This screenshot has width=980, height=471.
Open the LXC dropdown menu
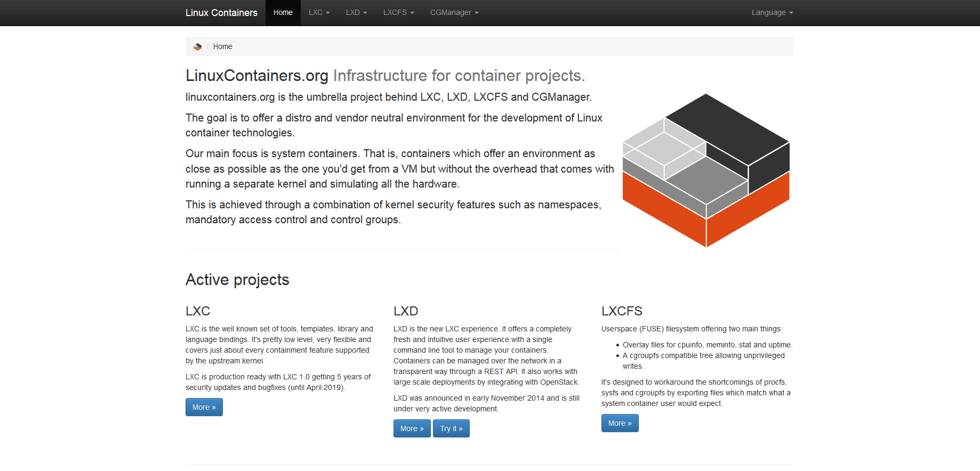(319, 12)
